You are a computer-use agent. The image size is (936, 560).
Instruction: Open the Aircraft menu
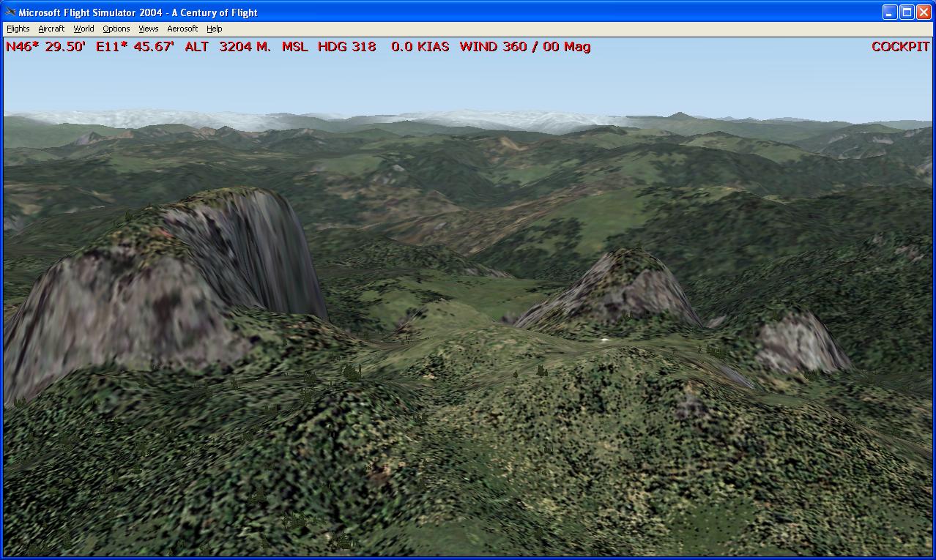click(51, 29)
